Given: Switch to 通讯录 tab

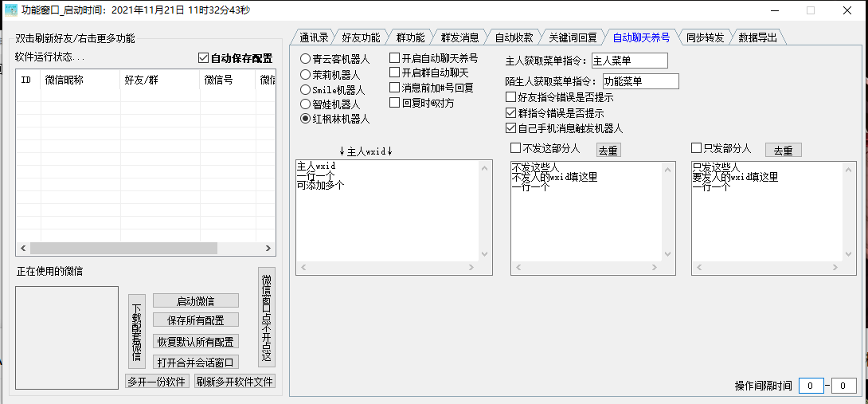Looking at the screenshot, I should [x=314, y=37].
